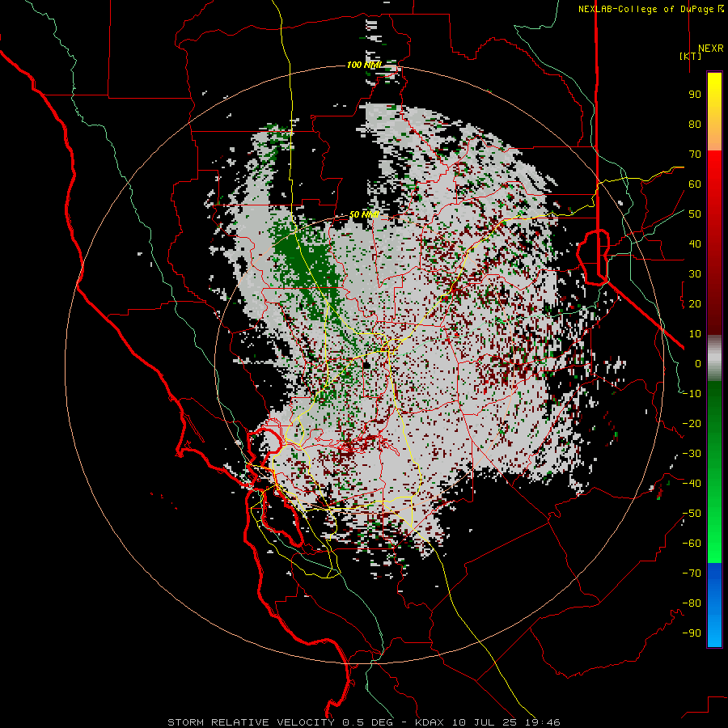The width and height of the screenshot is (728, 728).
Task: Click the yellow segment of color bar
Action: 714,112
